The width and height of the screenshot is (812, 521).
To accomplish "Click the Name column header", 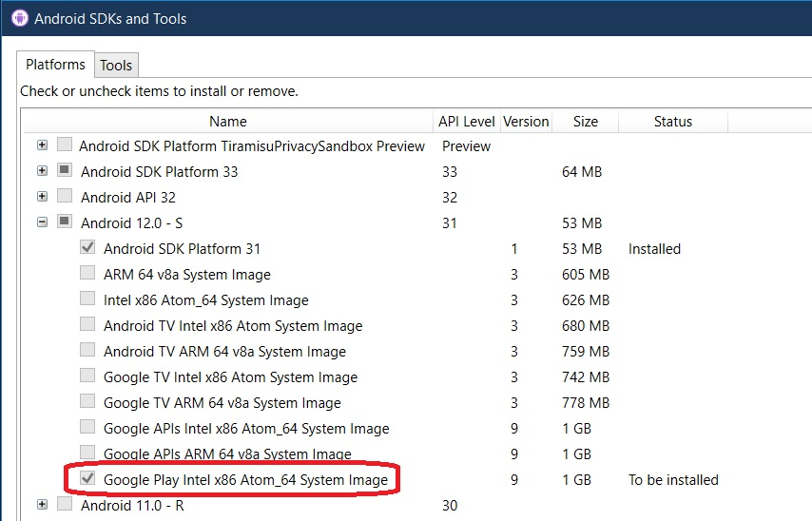I will [x=228, y=121].
